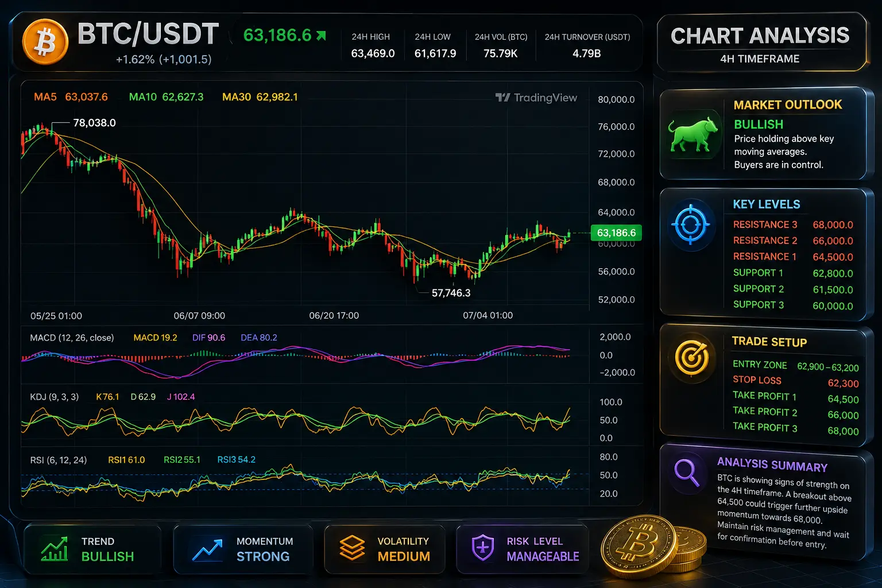Click the KDJ (9, 3, 3) label

coord(55,397)
